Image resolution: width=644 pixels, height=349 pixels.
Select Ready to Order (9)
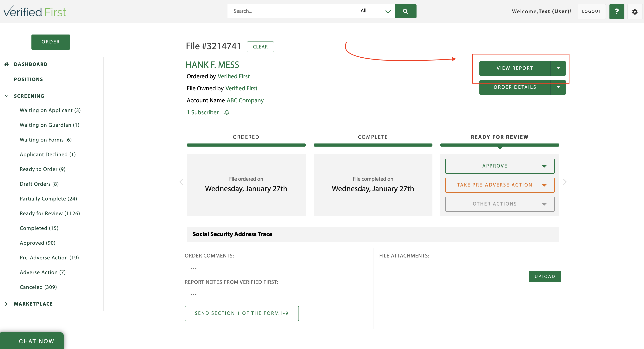43,169
